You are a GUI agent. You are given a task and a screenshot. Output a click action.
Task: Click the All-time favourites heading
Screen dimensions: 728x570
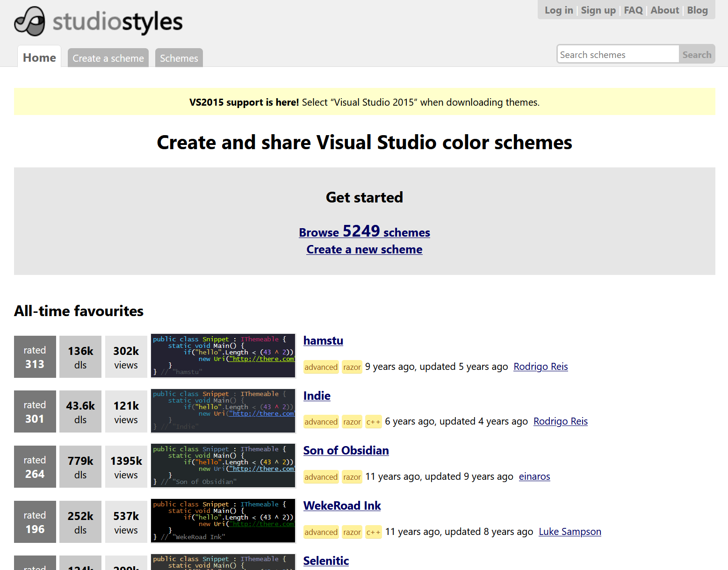point(79,311)
